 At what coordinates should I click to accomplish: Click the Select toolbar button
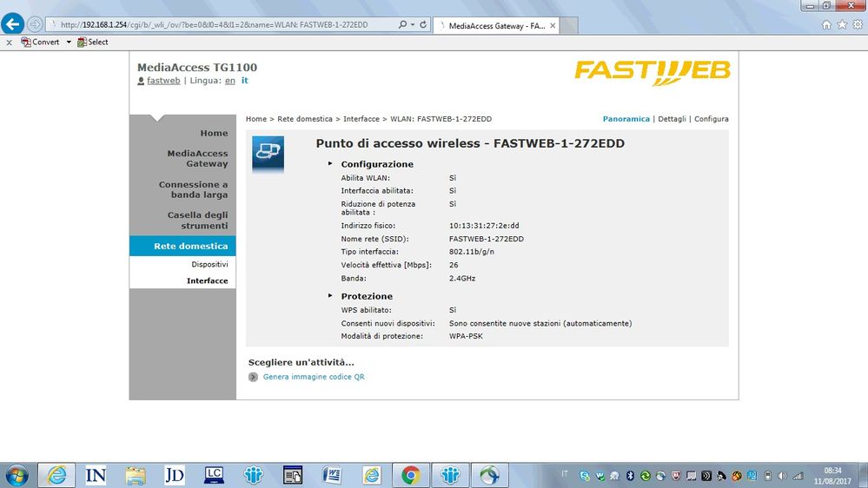point(92,42)
